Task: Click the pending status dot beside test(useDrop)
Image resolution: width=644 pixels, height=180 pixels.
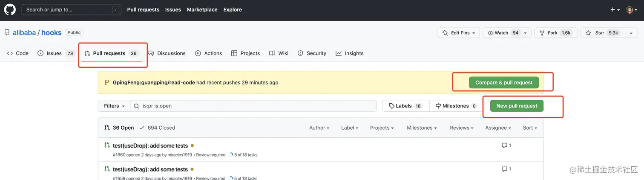Action: 193,145
